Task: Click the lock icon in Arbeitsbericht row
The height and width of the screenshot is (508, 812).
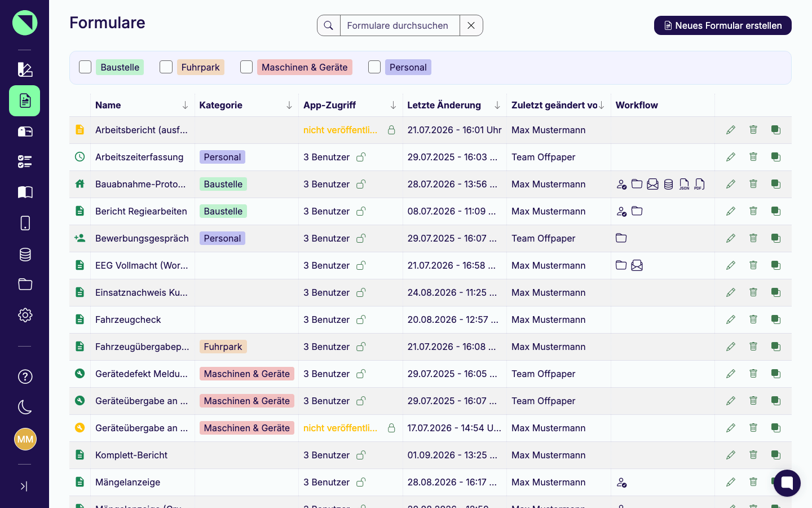Action: point(391,130)
